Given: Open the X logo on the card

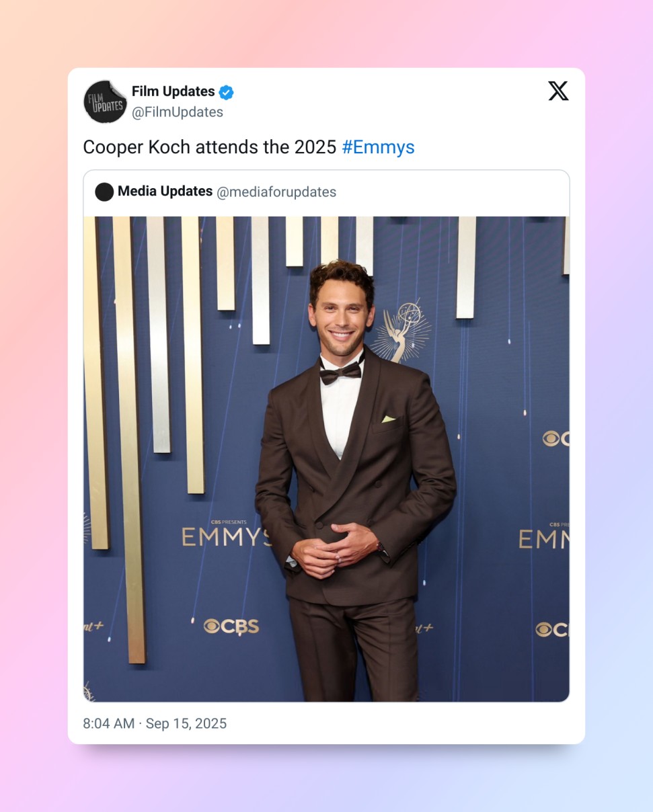Looking at the screenshot, I should pos(558,91).
